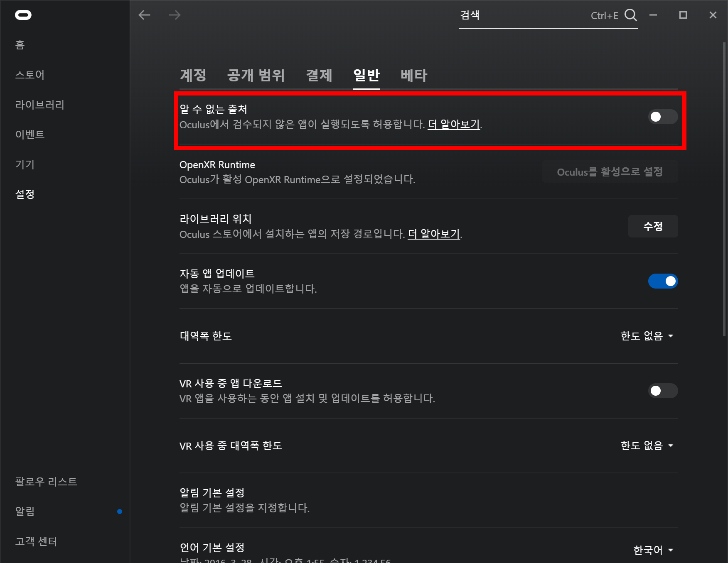Open 스토어 in the sidebar
This screenshot has width=728, height=563.
30,75
